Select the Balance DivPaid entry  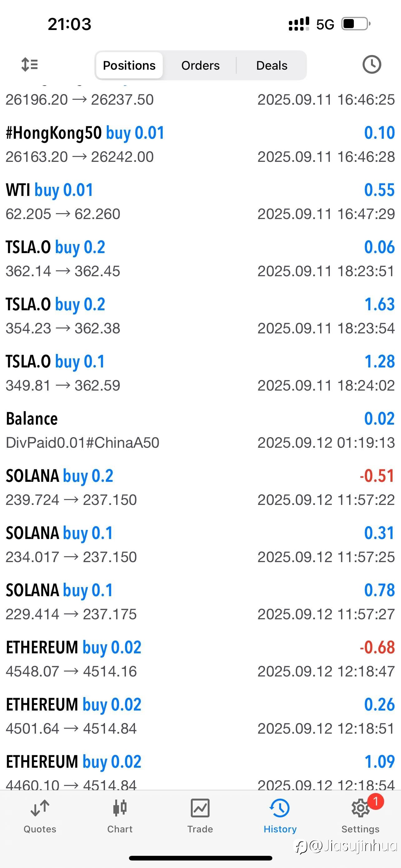200,430
